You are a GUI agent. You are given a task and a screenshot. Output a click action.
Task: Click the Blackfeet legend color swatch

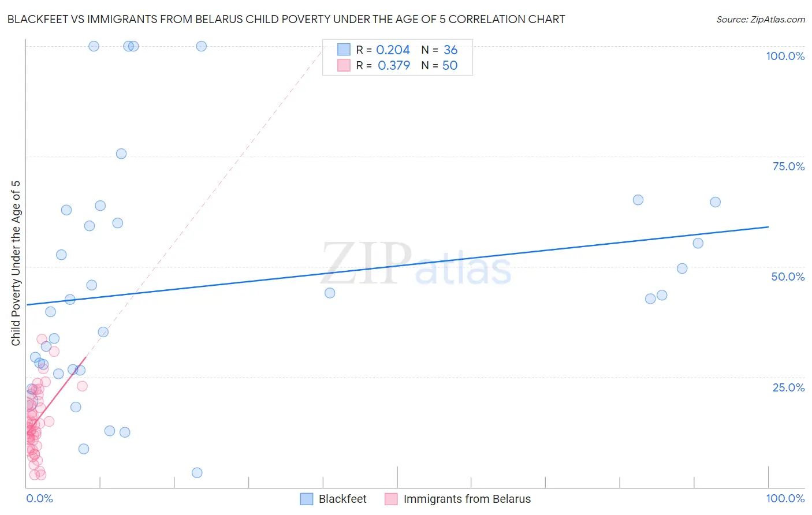tap(307, 499)
